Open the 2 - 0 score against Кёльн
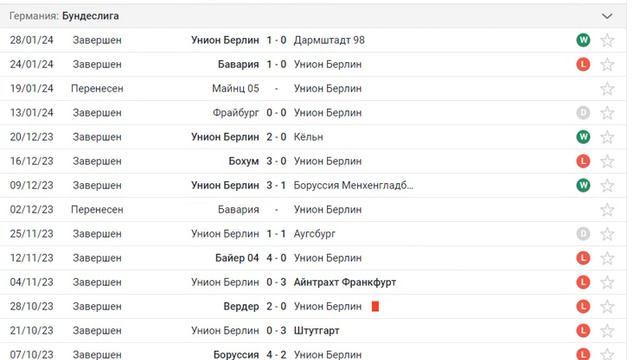This screenshot has height=360, width=640. [x=276, y=137]
